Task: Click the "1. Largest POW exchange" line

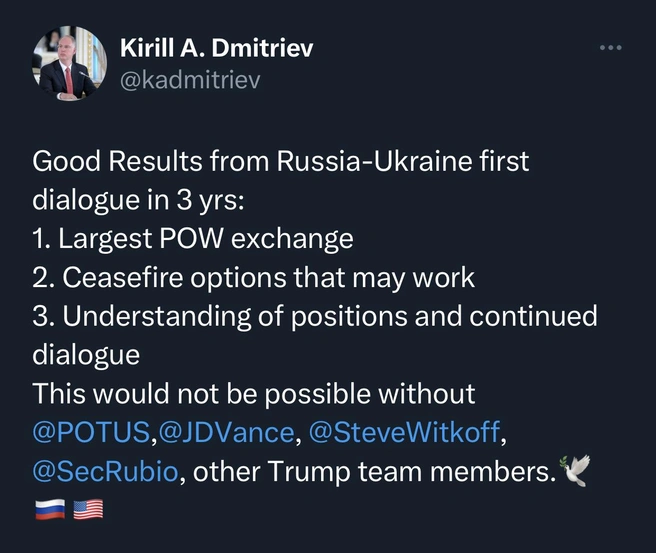Action: click(x=193, y=239)
